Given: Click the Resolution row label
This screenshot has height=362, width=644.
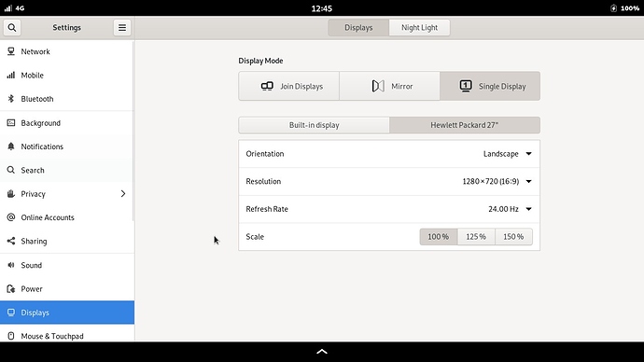Looking at the screenshot, I should click(263, 181).
